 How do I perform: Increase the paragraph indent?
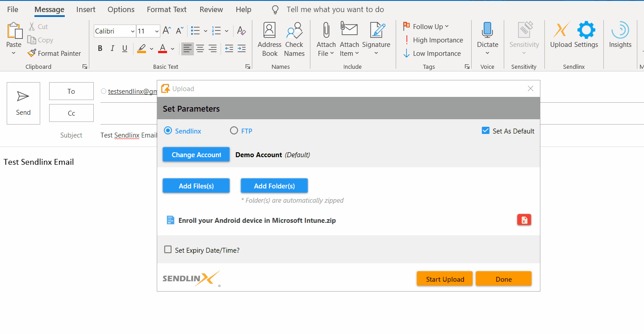(242, 48)
